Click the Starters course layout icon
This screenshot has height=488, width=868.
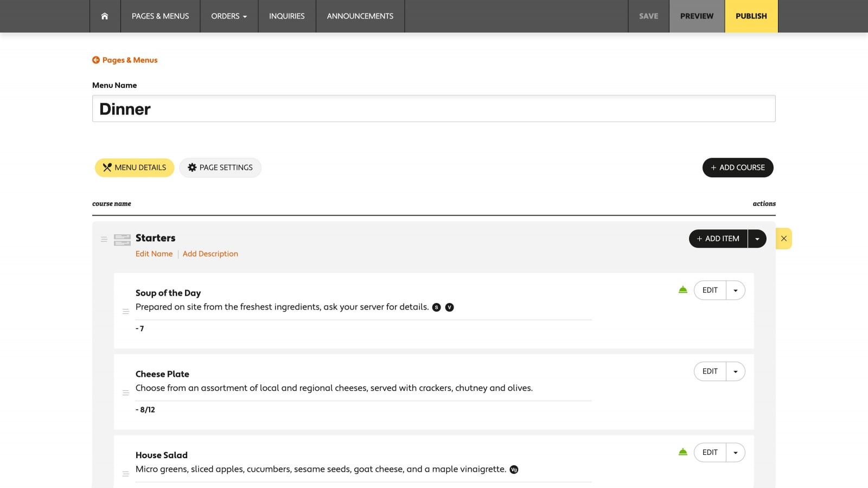pyautogui.click(x=122, y=240)
